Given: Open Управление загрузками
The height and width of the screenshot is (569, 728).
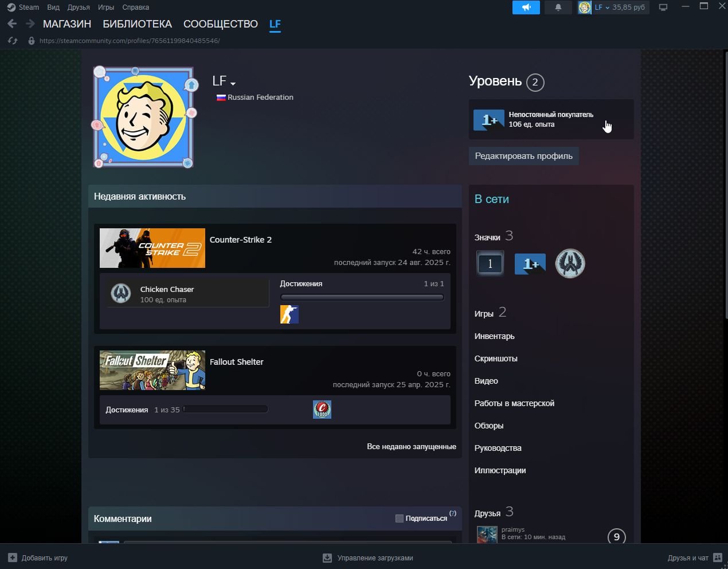Looking at the screenshot, I should (368, 558).
